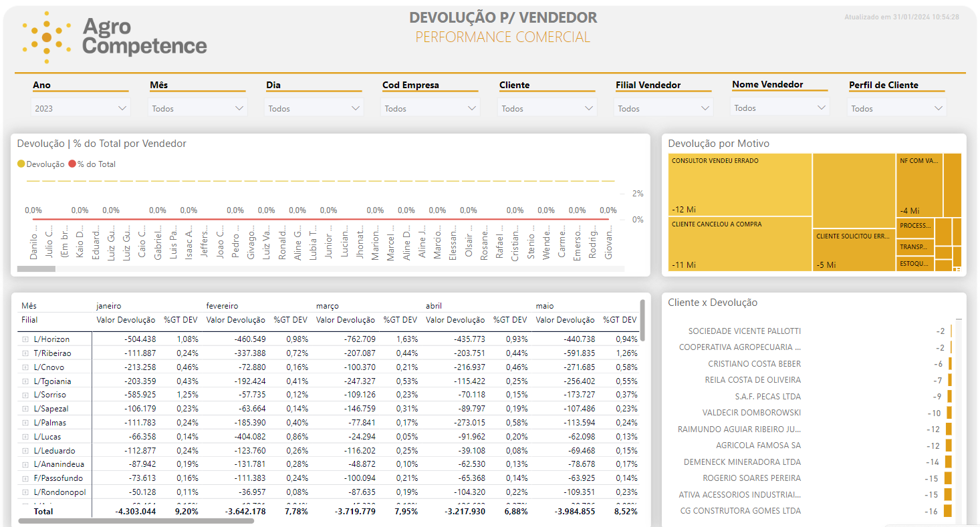Click the horizontal scrollbar thumb under vendor chart
The image size is (980, 527).
[x=36, y=269]
